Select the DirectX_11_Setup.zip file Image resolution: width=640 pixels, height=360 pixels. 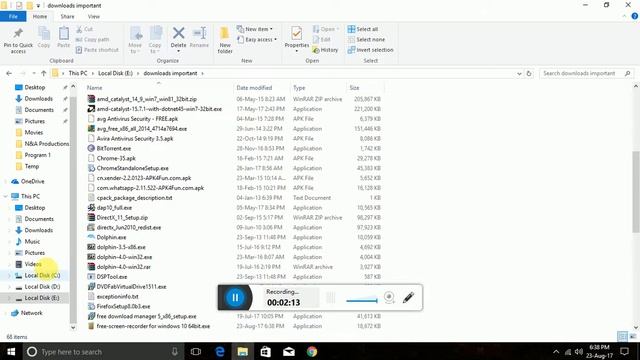click(x=122, y=218)
